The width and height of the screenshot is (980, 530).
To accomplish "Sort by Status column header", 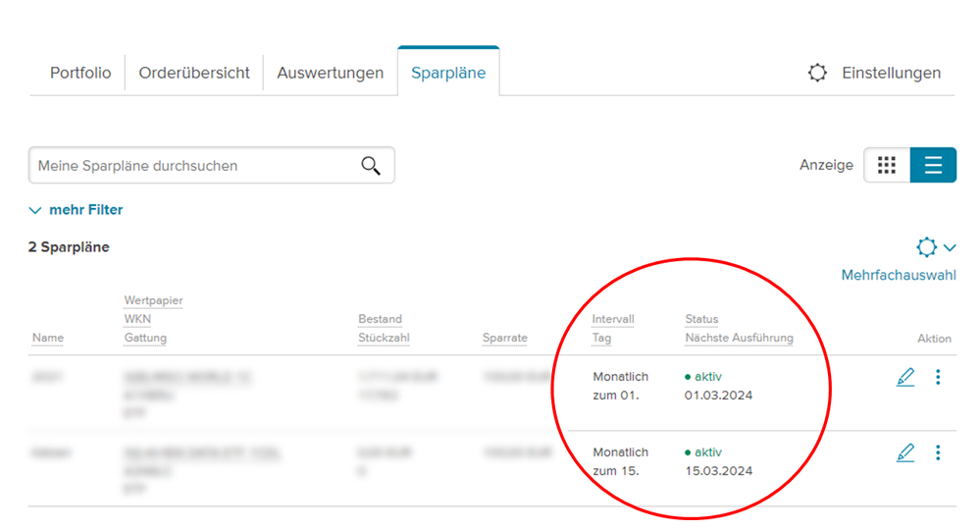I will pos(701,319).
